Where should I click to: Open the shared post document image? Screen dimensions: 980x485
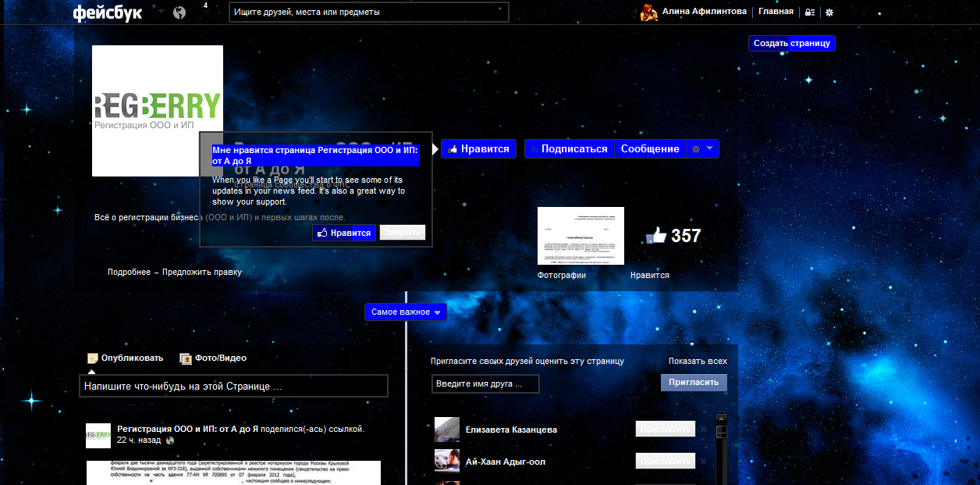pyautogui.click(x=233, y=473)
